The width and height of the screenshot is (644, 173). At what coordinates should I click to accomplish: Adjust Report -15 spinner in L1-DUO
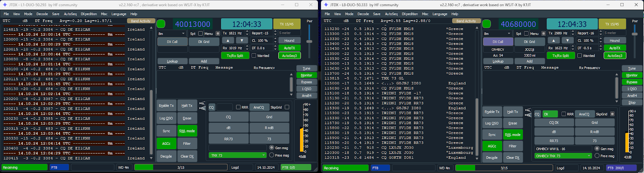[263, 33]
